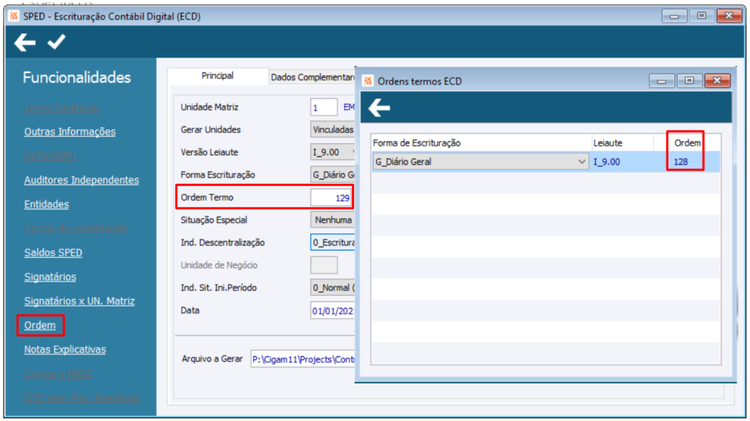Image resolution: width=750 pixels, height=421 pixels.
Task: Click the Ordem Termo input field
Action: 331,198
